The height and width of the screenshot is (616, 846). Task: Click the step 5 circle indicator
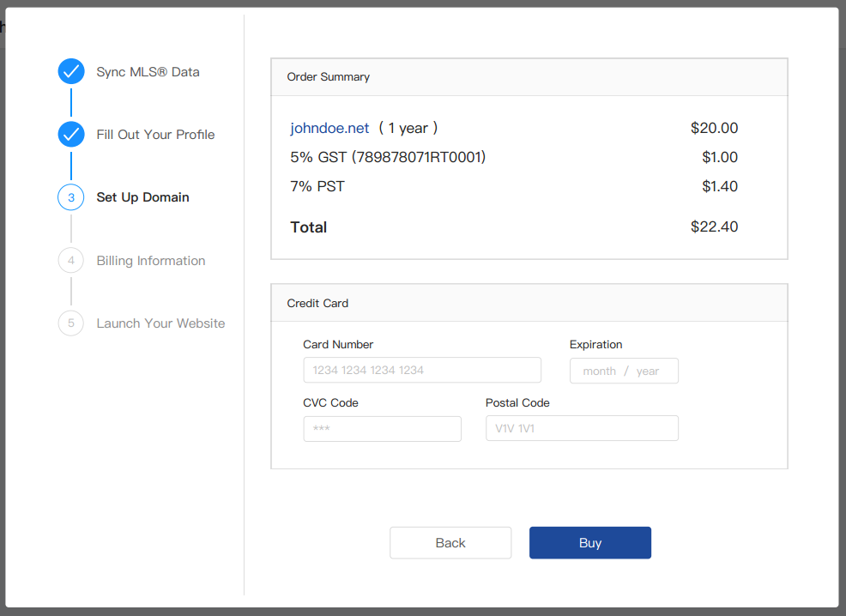pyautogui.click(x=71, y=323)
